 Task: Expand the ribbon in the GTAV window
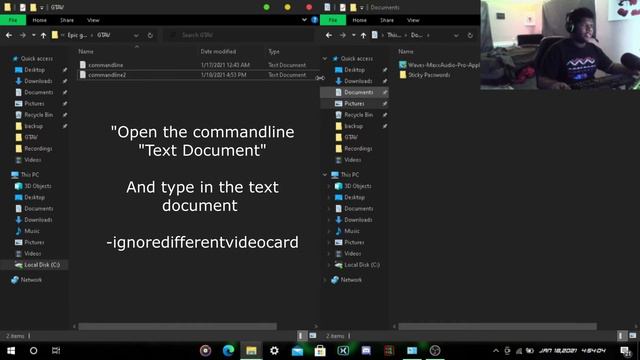pyautogui.click(x=304, y=20)
